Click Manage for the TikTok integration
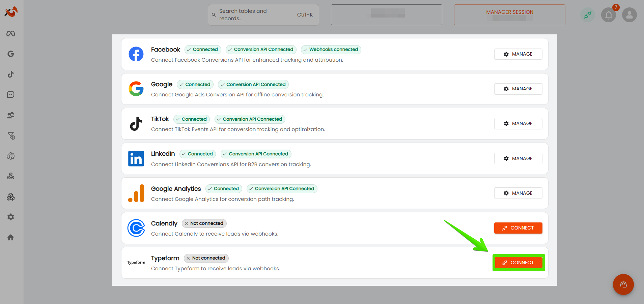This screenshot has height=304, width=644. 518,124
